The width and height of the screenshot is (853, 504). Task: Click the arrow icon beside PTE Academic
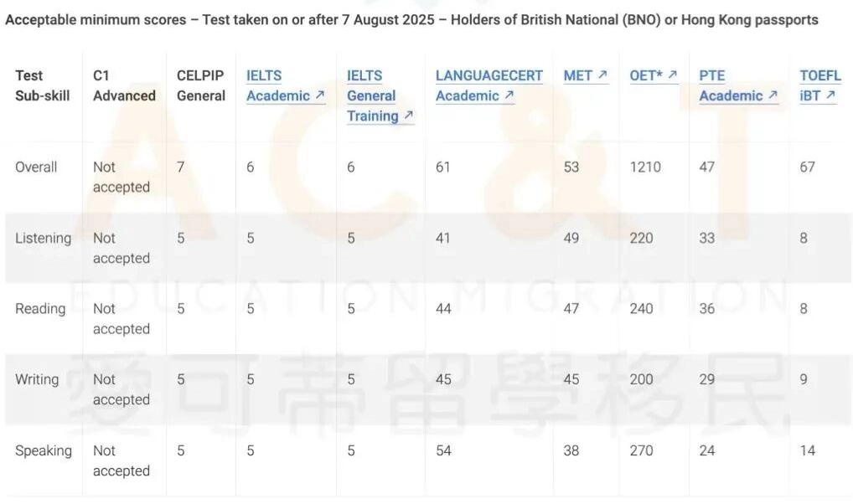click(773, 96)
